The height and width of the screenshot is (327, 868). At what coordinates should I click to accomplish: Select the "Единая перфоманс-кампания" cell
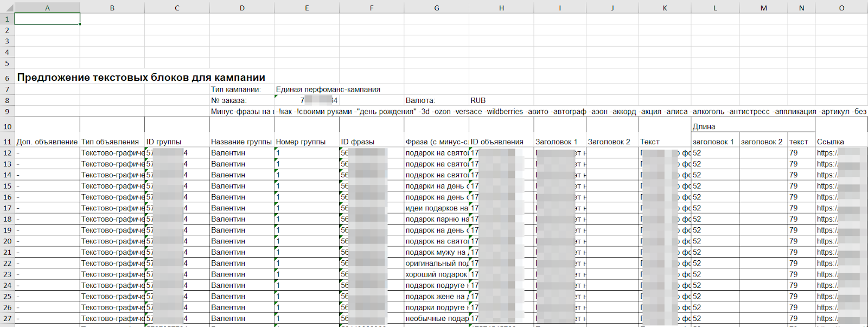(328, 89)
